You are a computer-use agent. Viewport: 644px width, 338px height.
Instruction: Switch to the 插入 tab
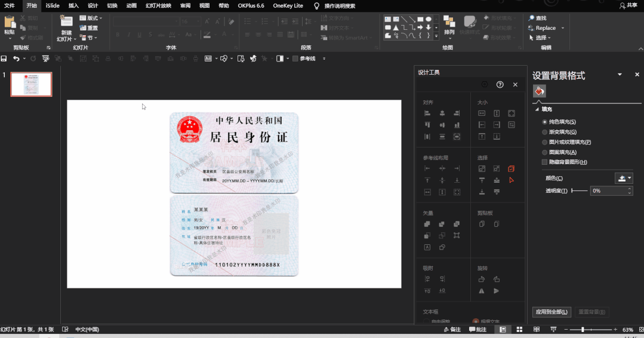(73, 6)
